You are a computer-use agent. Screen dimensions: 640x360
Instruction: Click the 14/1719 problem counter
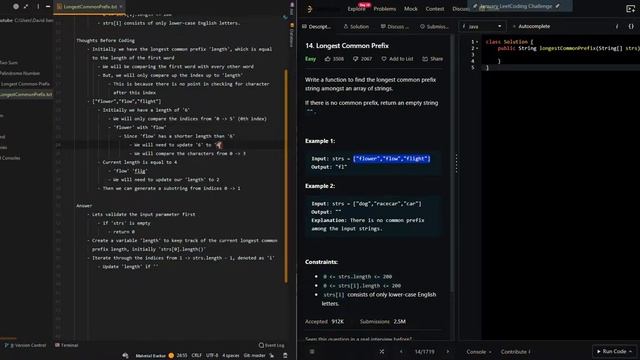pyautogui.click(x=424, y=351)
